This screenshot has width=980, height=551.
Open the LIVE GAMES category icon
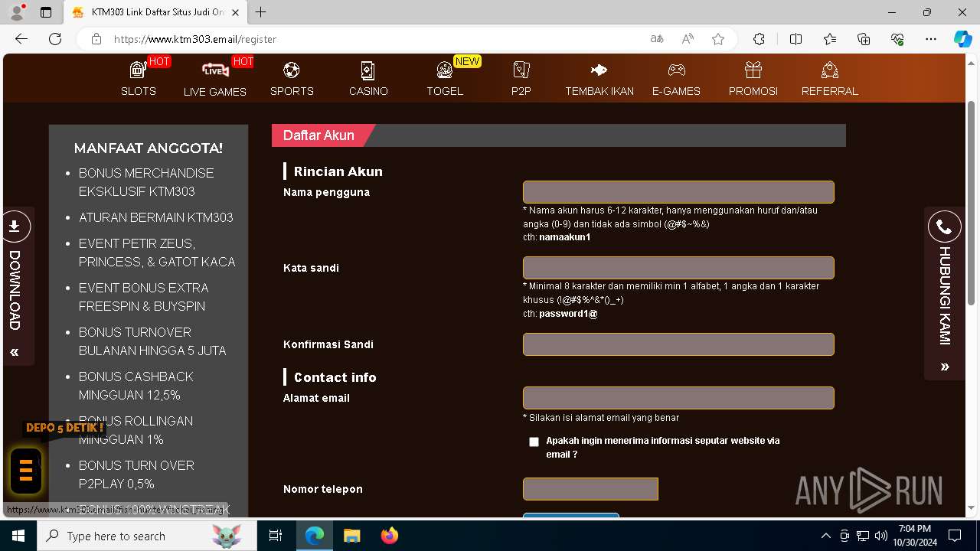(214, 70)
